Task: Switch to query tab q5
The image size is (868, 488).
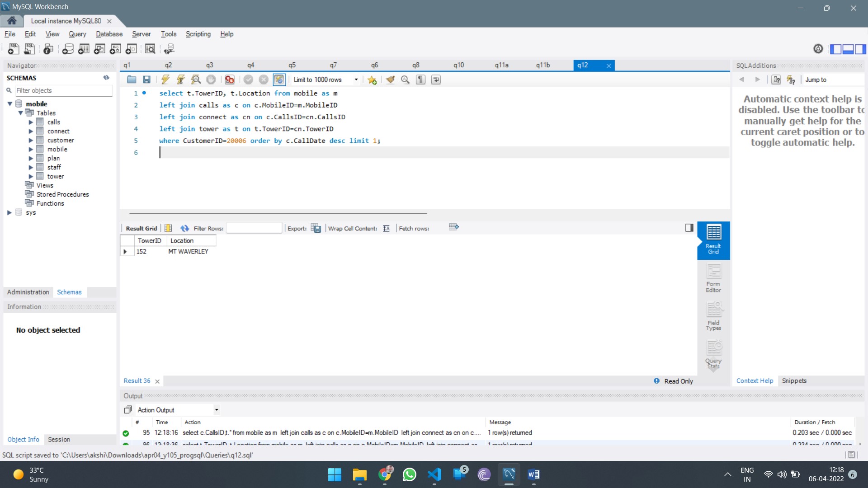Action: [x=292, y=65]
